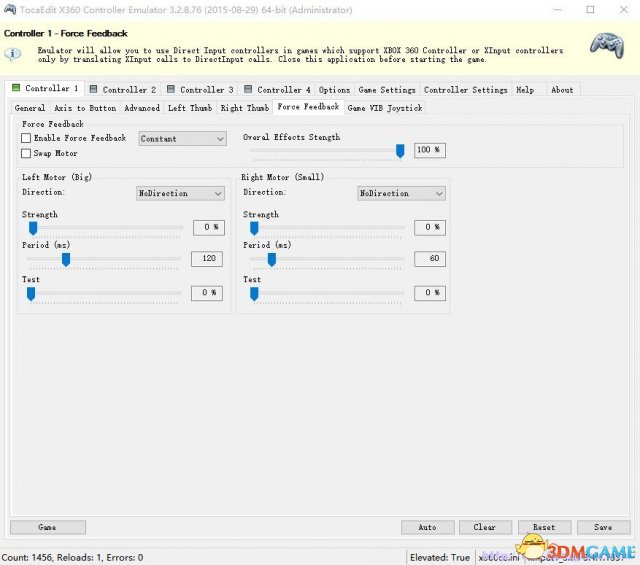Screen dimensions: 640x565
Task: Open the Constant effect type dropdown
Action: tap(182, 139)
